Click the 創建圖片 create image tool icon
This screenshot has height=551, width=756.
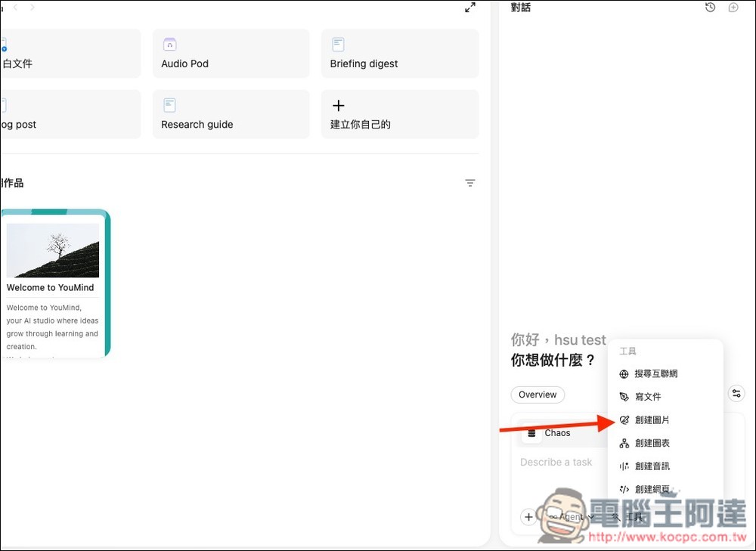[624, 419]
